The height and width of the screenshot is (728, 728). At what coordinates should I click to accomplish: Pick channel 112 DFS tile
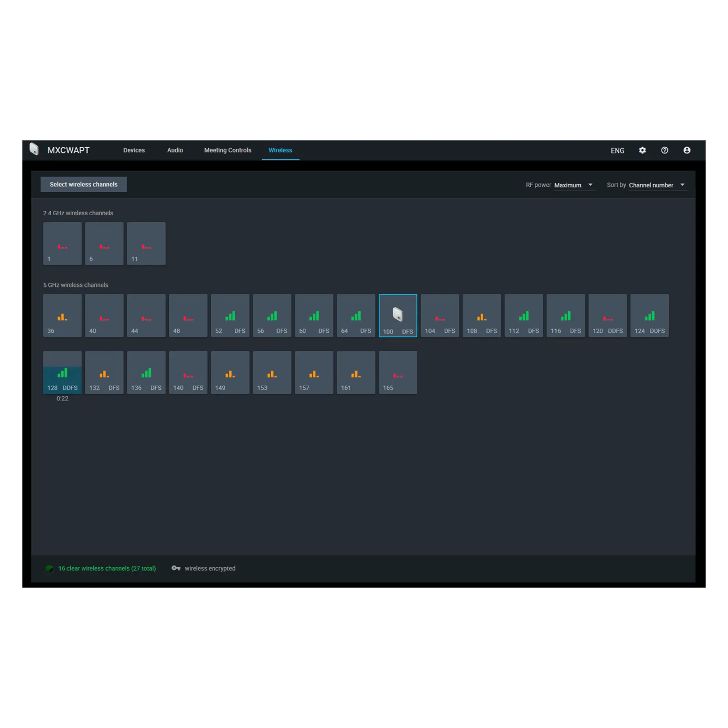pyautogui.click(x=524, y=315)
